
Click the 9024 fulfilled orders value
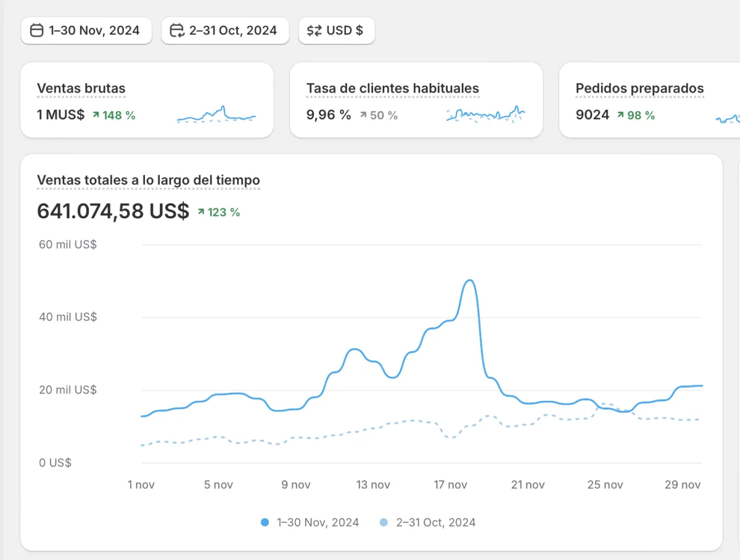tap(593, 115)
